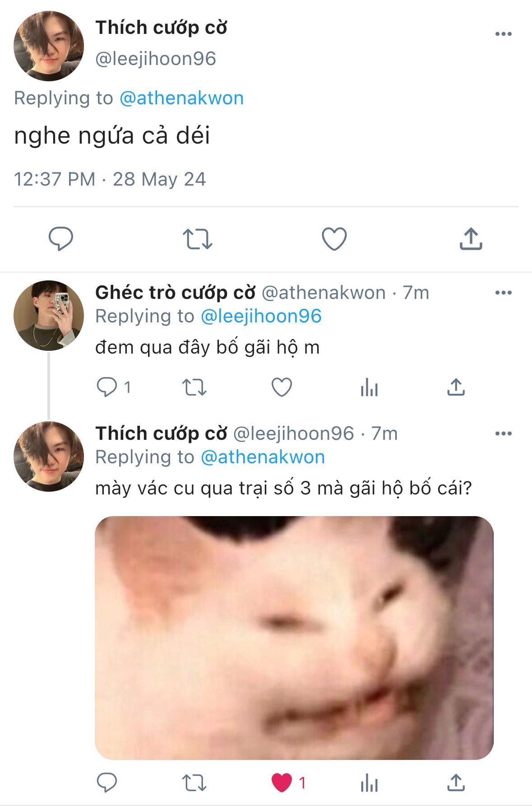This screenshot has width=532, height=806.
Task: Reply to the cat image tweet
Action: [107, 783]
